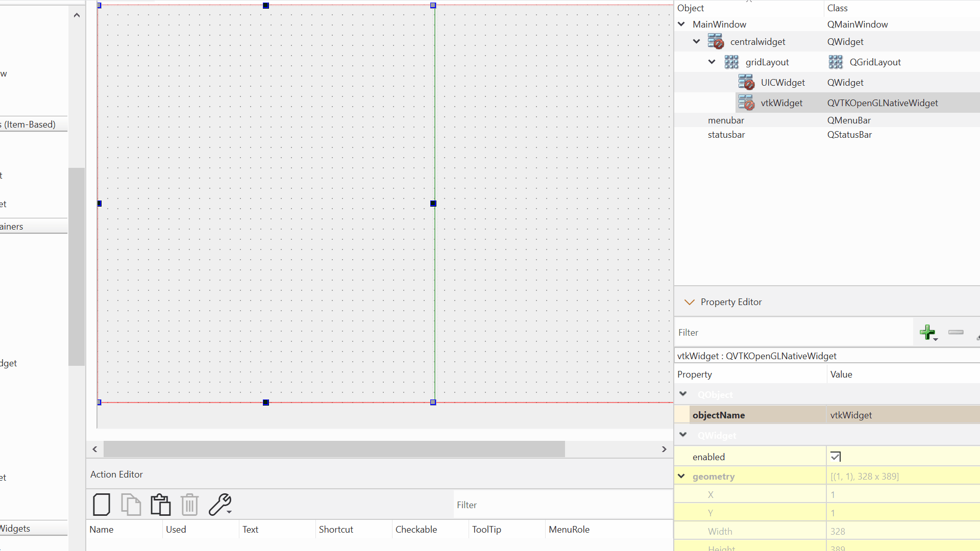The image size is (980, 551).
Task: Click the minus remove property icon
Action: tap(955, 332)
